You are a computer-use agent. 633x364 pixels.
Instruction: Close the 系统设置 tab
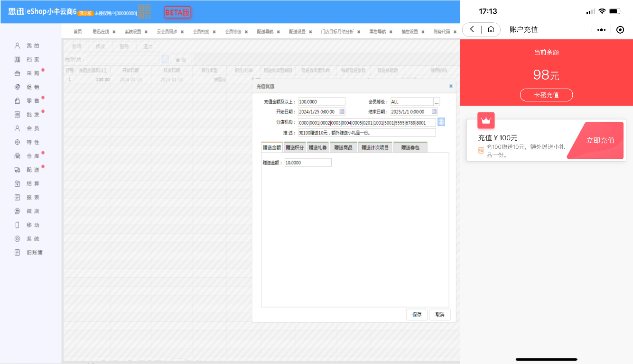tap(146, 32)
